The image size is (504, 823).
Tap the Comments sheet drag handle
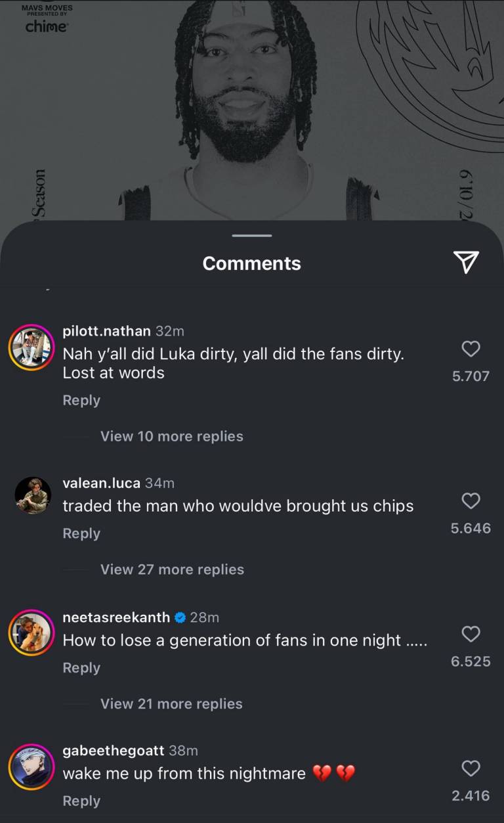(x=252, y=235)
